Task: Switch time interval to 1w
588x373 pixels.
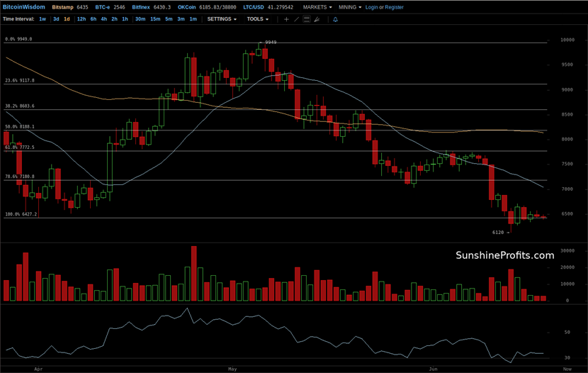Action: tap(43, 19)
